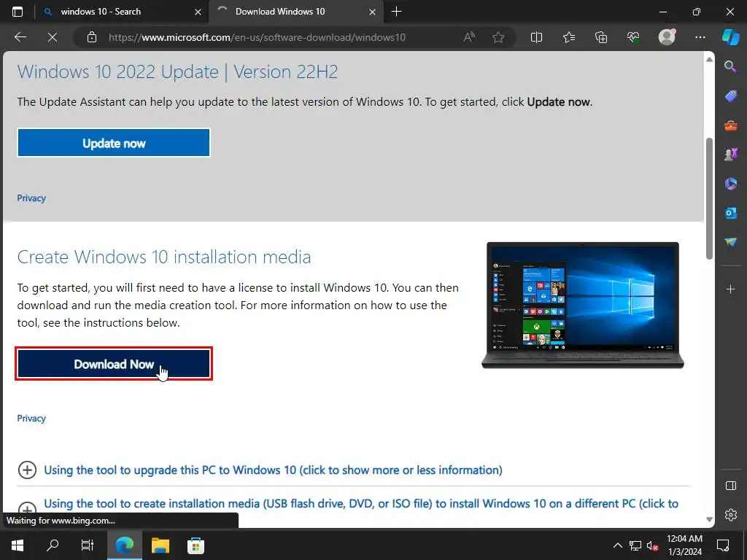
Task: Open Browser essentials
Action: [633, 37]
